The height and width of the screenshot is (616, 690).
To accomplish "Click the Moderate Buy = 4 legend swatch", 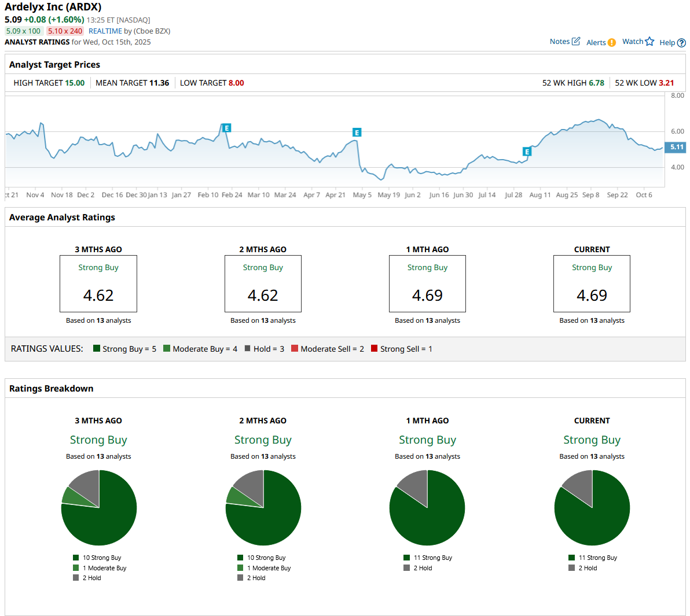I will 167,348.
